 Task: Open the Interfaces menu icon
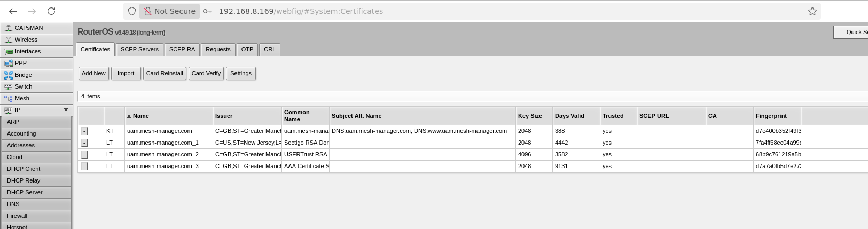[9, 51]
